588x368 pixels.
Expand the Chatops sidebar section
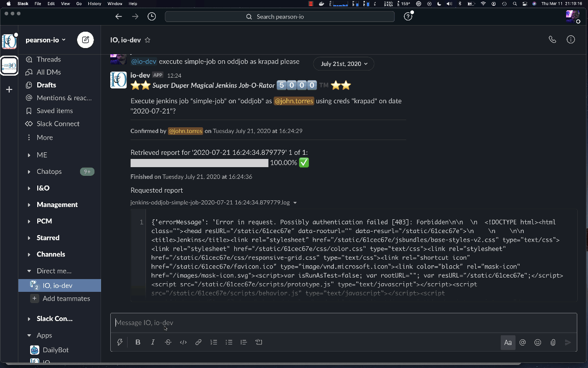(x=29, y=172)
